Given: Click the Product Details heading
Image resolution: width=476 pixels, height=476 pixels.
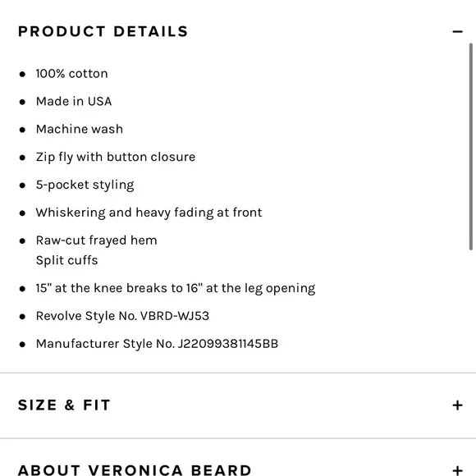Looking at the screenshot, I should 103,31.
